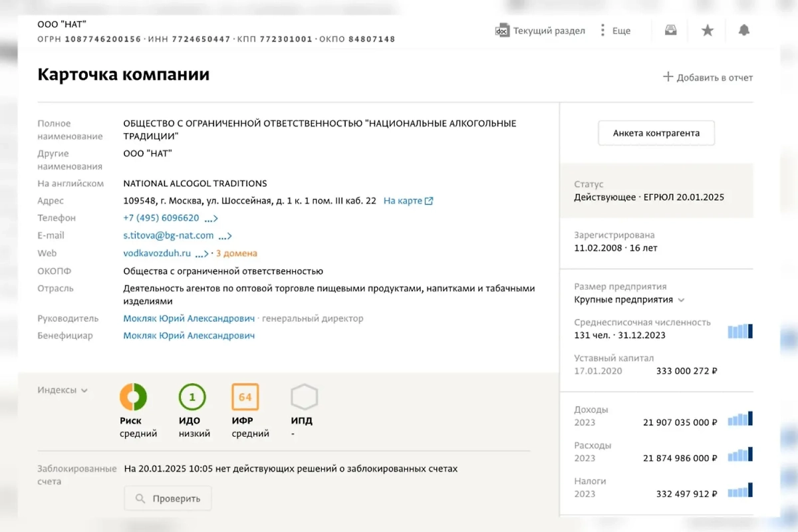Add company to favorites with the star icon
Image resolution: width=798 pixels, height=532 pixels.
707,30
